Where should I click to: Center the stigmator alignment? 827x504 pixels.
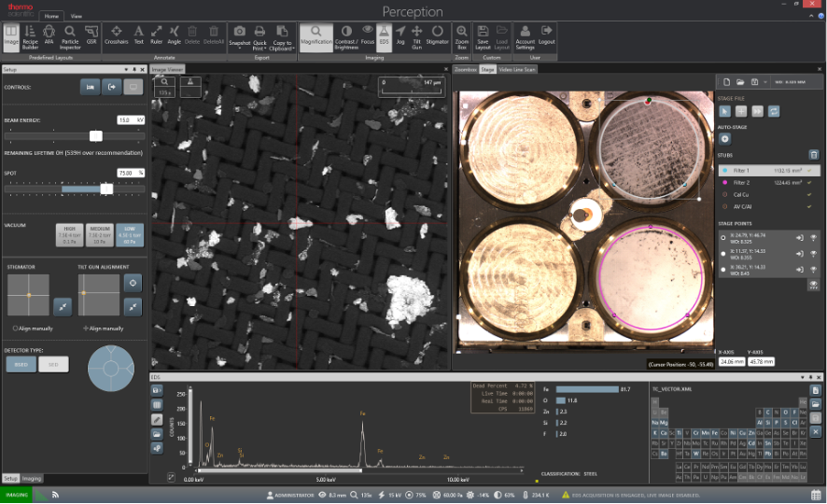pos(63,307)
